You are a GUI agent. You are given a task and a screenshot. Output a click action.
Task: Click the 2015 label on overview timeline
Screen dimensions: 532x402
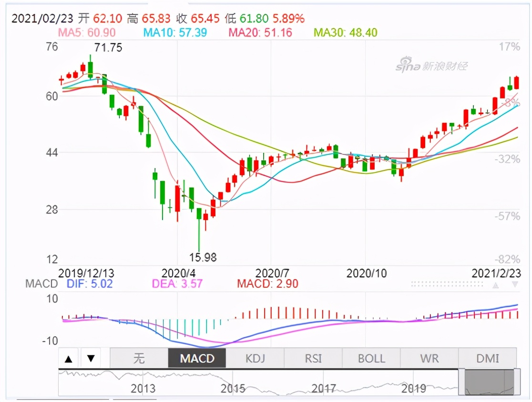tap(233, 389)
